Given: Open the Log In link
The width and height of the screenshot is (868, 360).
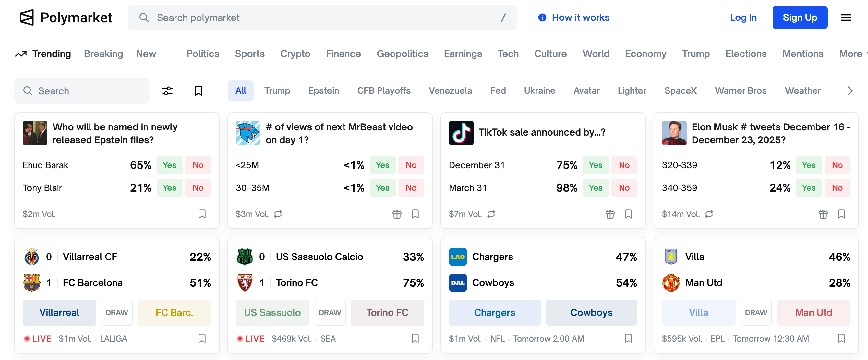Looking at the screenshot, I should pyautogui.click(x=743, y=18).
